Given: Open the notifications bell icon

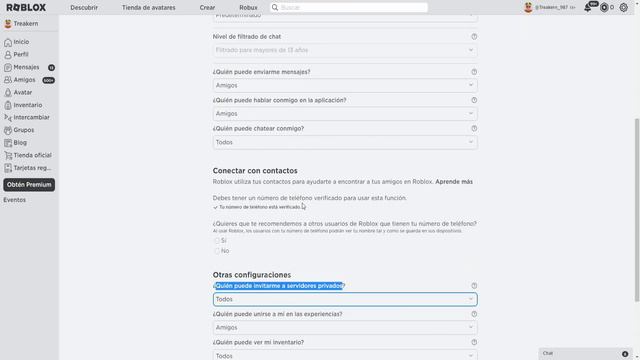Looking at the screenshot, I should click(x=588, y=7).
